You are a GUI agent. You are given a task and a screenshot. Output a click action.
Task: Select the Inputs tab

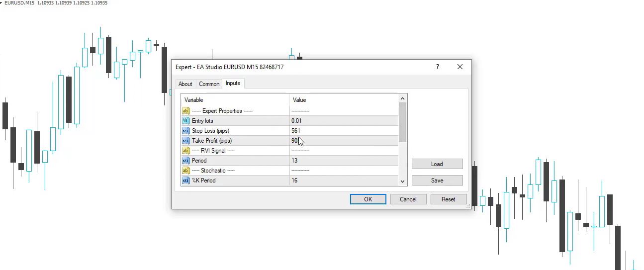(233, 83)
